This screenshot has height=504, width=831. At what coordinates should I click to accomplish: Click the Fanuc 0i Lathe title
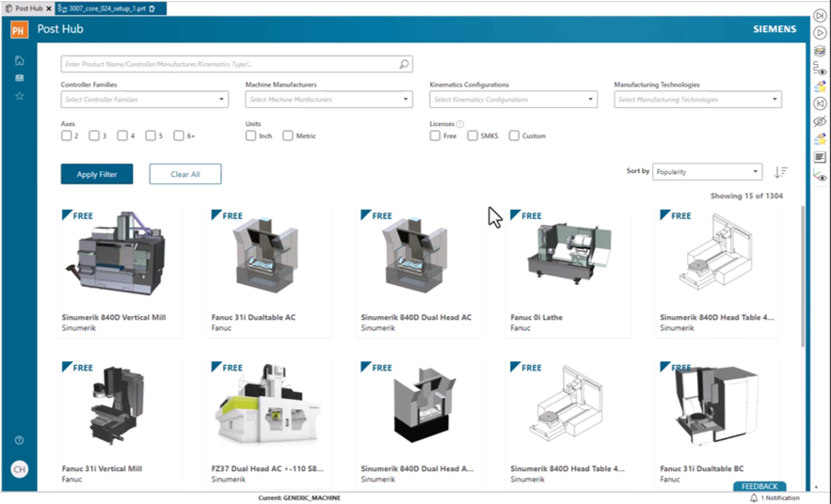(536, 318)
